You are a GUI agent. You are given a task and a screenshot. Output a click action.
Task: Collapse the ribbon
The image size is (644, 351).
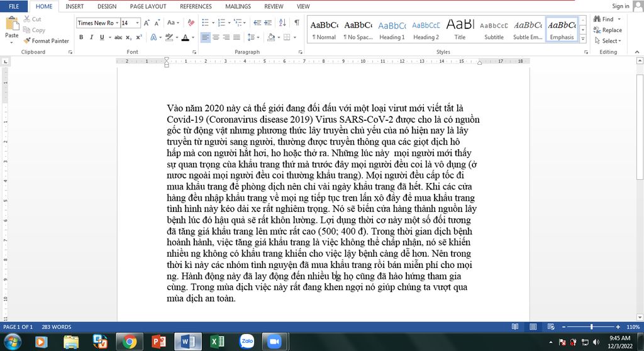point(637,52)
